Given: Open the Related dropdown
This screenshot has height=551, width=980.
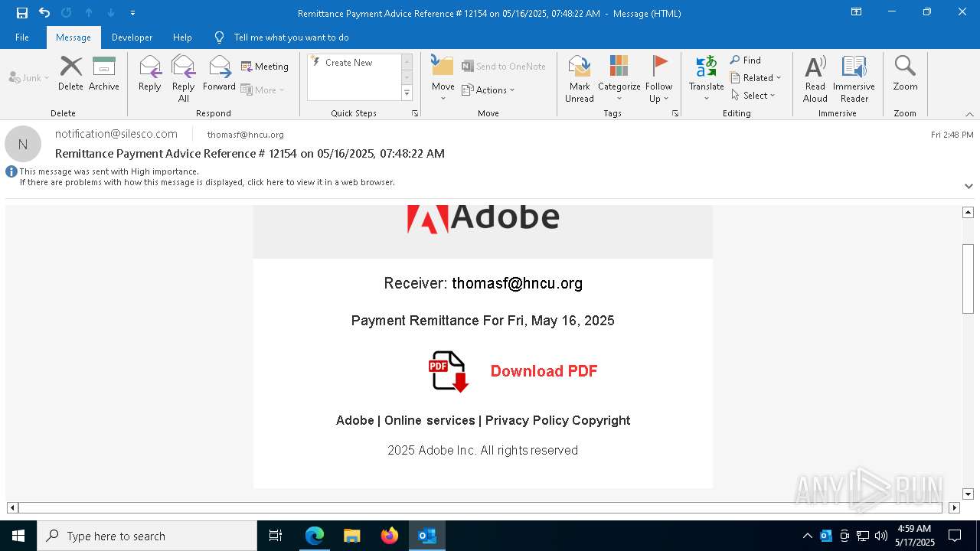Looking at the screenshot, I should tap(756, 78).
